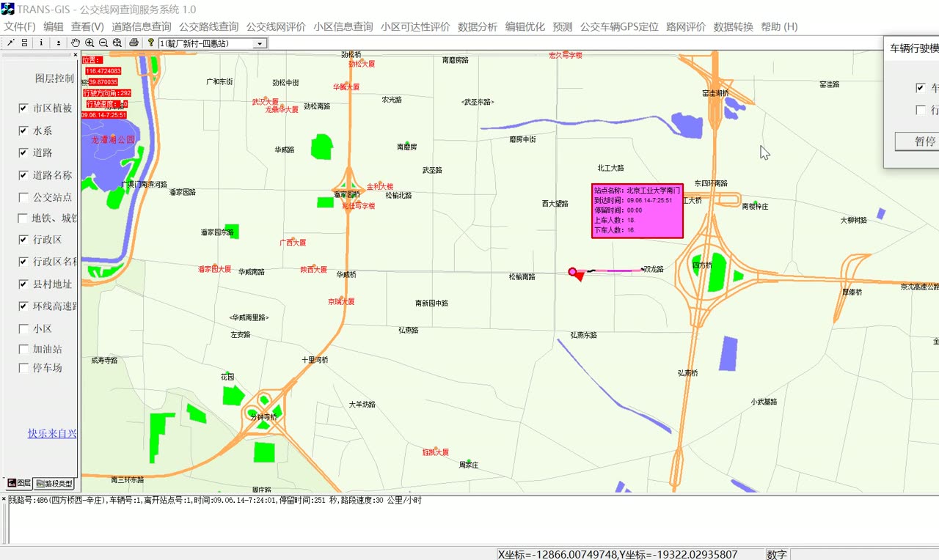This screenshot has height=560, width=939.
Task: Open the 帮助 (H) menu
Action: tap(779, 27)
